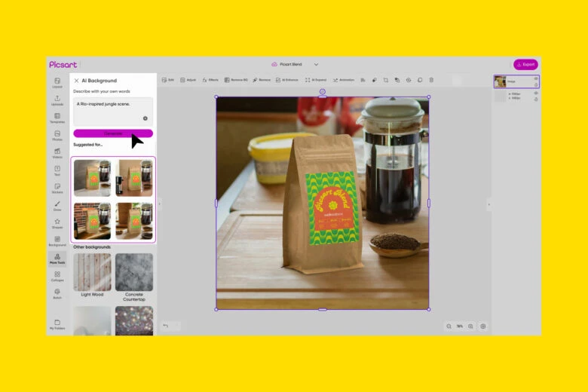Screen dimensions: 588x392
Task: Click the Export button
Action: pos(525,64)
